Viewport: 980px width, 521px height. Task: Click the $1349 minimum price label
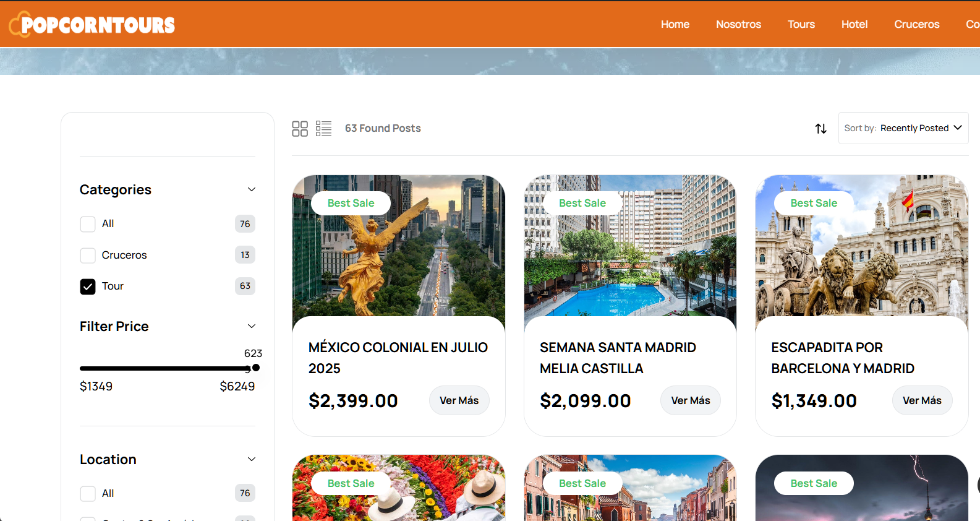[x=96, y=386]
